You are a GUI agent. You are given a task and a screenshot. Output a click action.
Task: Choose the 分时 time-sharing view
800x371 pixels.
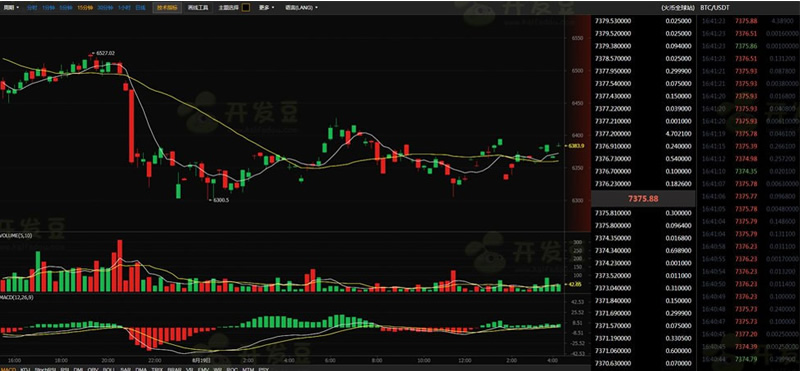31,8
